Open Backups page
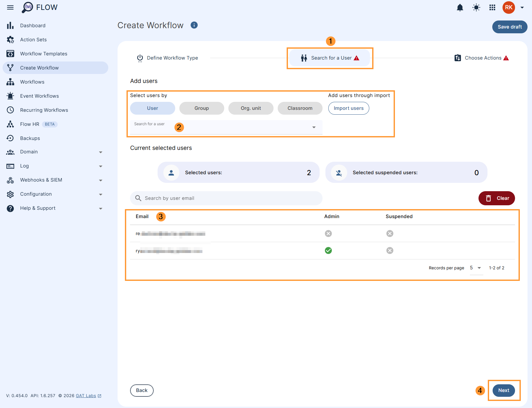The image size is (532, 408). [x=30, y=138]
